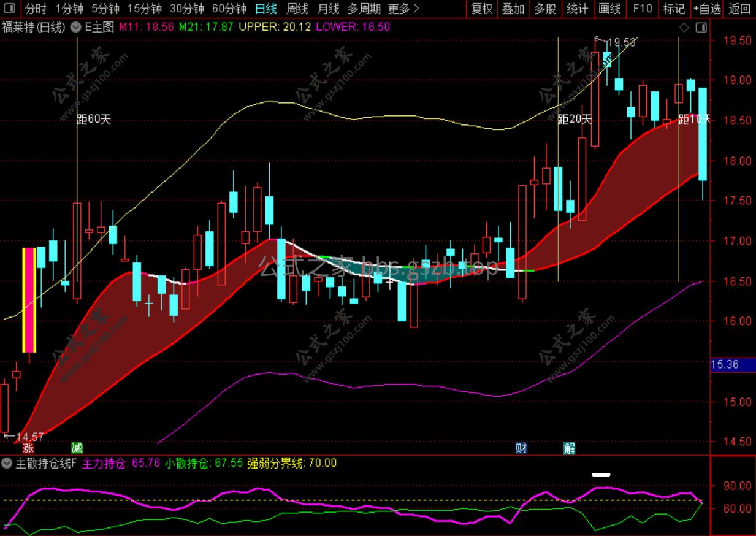This screenshot has height=536, width=756.
Task: Click the 涨 event marker
Action: tap(29, 448)
